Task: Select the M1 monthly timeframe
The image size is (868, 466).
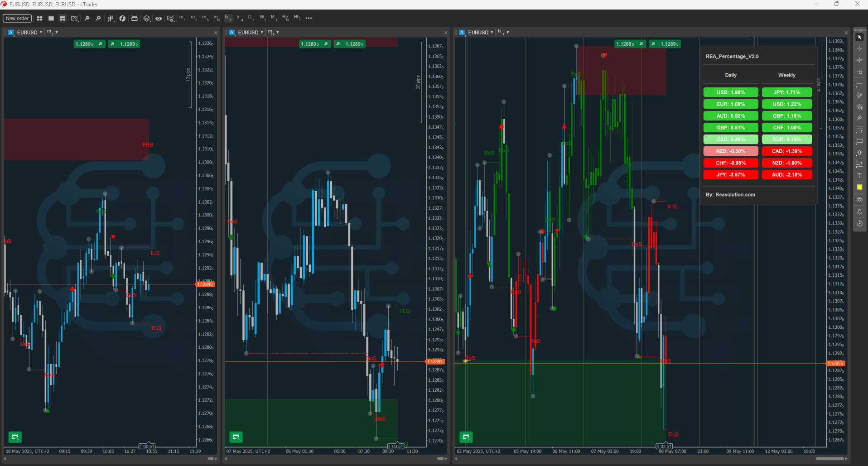Action: pyautogui.click(x=274, y=18)
